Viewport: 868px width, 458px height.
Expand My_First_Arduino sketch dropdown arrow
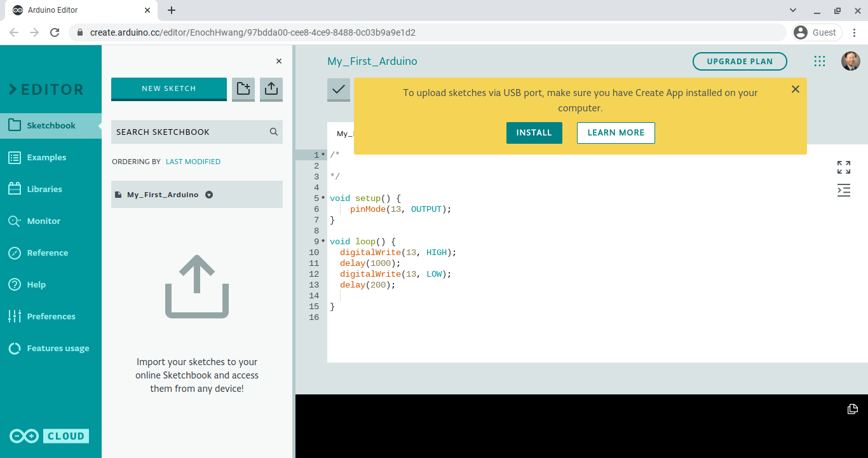tap(209, 195)
